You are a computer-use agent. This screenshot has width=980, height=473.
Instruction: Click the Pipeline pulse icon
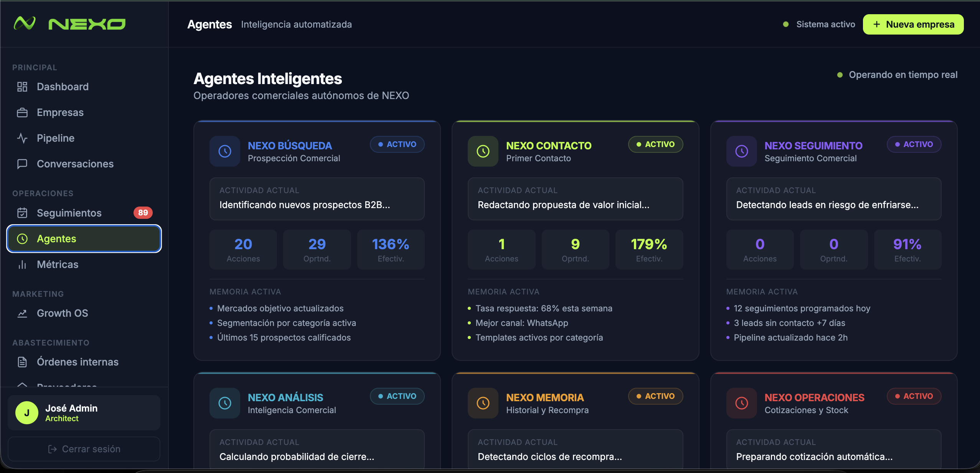(x=22, y=138)
